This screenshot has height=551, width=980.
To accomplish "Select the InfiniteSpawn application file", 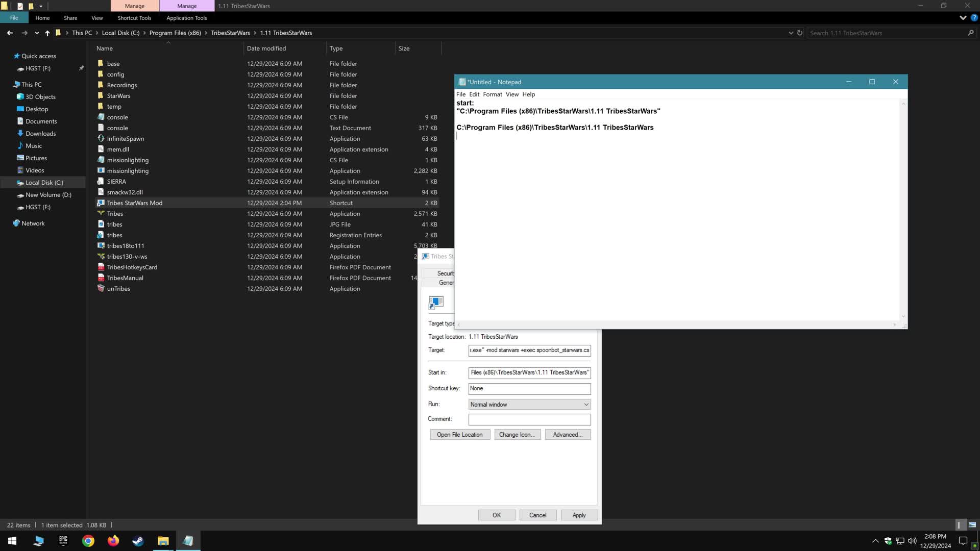I will (x=125, y=139).
